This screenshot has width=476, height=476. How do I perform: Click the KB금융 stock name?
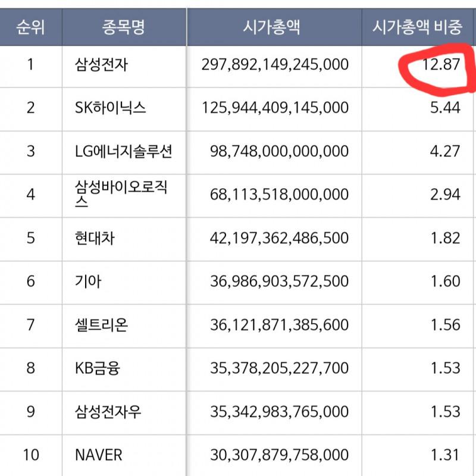[x=98, y=368]
